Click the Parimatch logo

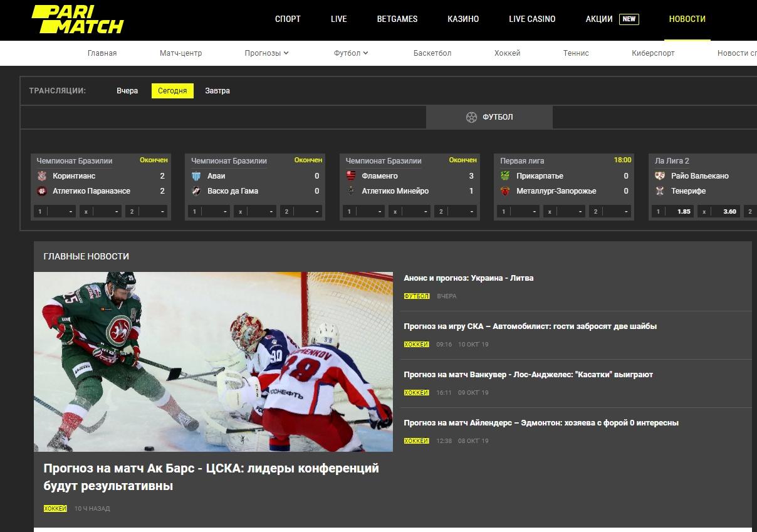coord(78,19)
